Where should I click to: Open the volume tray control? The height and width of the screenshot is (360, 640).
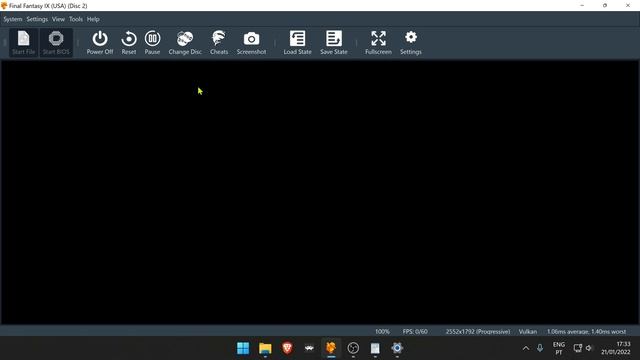click(589, 348)
